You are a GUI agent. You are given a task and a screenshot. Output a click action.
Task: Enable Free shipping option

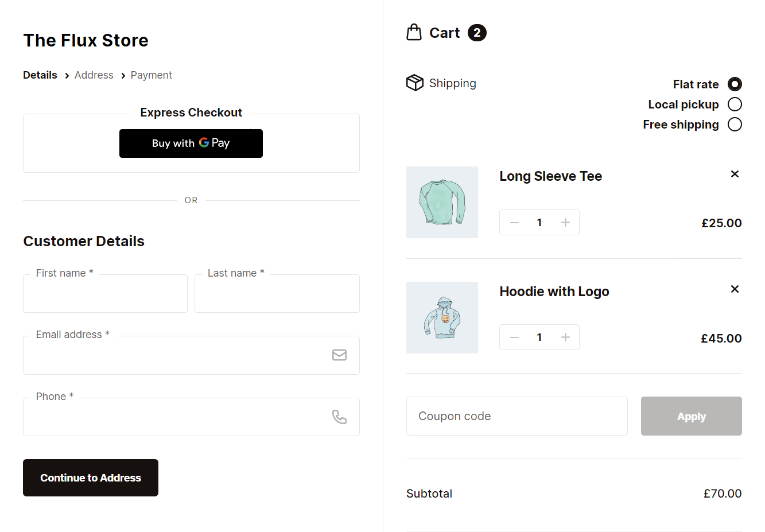pyautogui.click(x=735, y=124)
